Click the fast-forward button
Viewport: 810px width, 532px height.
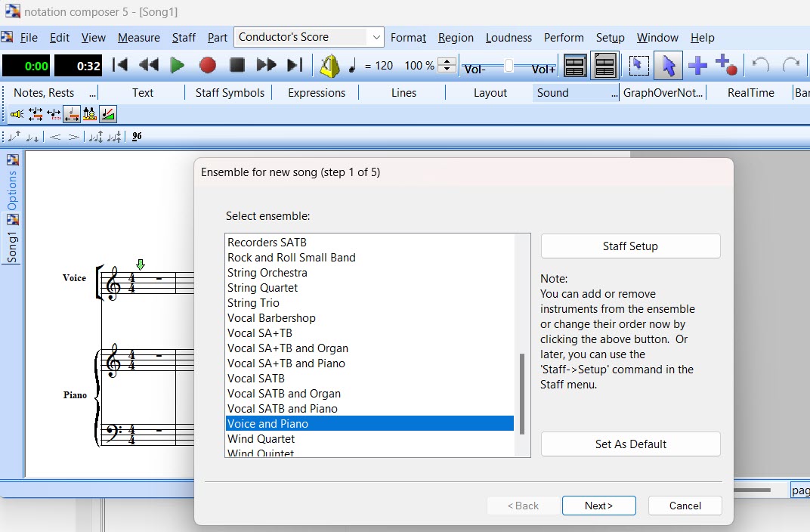coord(266,66)
